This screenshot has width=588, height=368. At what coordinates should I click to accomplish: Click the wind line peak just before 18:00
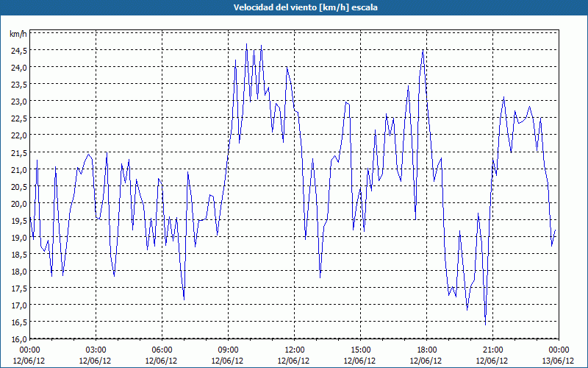(423, 50)
